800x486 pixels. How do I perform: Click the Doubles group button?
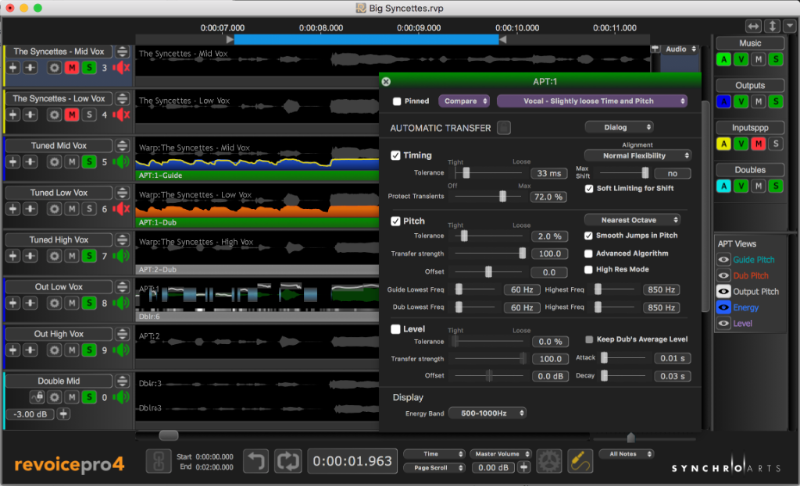[750, 170]
